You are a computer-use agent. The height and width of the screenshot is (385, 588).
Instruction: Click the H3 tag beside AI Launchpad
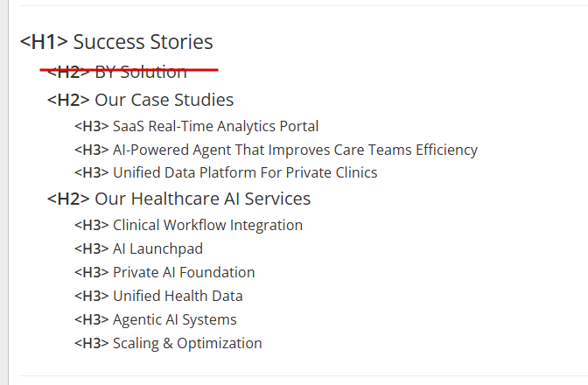click(91, 248)
